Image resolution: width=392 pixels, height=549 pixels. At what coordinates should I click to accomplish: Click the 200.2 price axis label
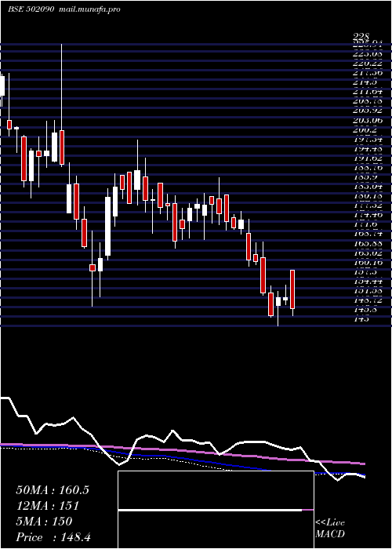coord(366,130)
